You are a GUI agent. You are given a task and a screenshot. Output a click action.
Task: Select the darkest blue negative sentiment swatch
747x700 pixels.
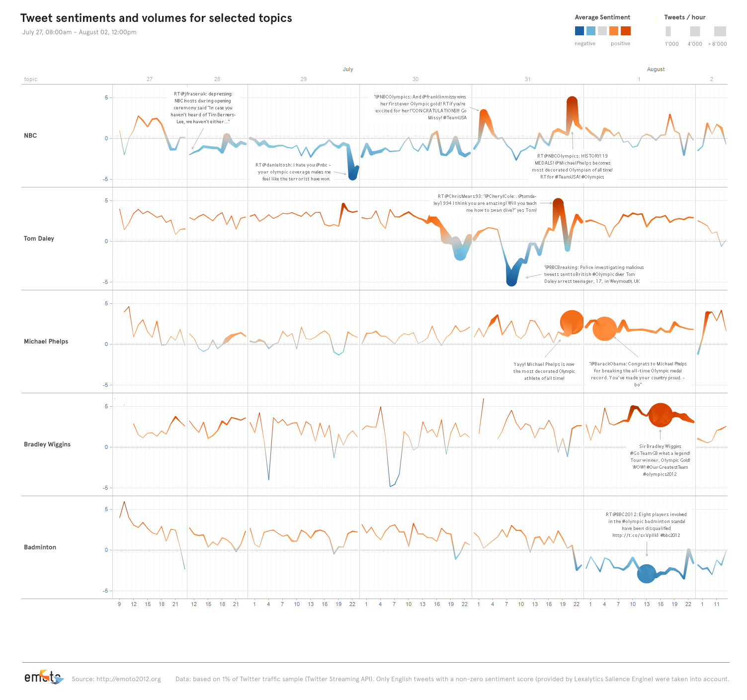579,31
